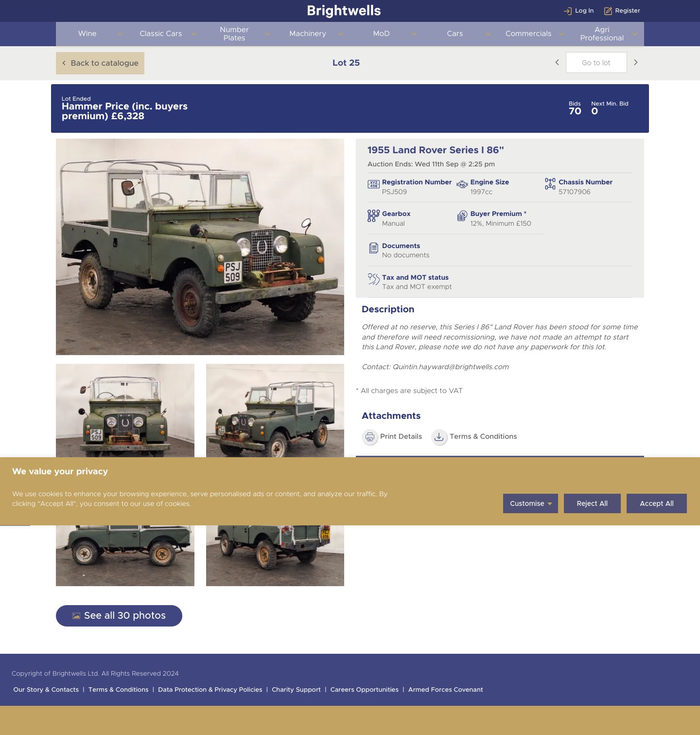Click the Register pencil icon
The width and height of the screenshot is (700, 735).
(x=608, y=11)
